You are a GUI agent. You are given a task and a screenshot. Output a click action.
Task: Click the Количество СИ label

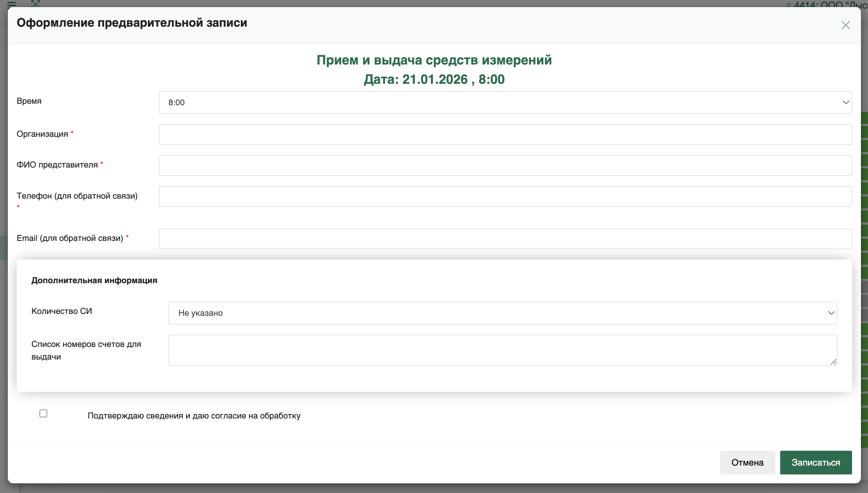click(62, 311)
